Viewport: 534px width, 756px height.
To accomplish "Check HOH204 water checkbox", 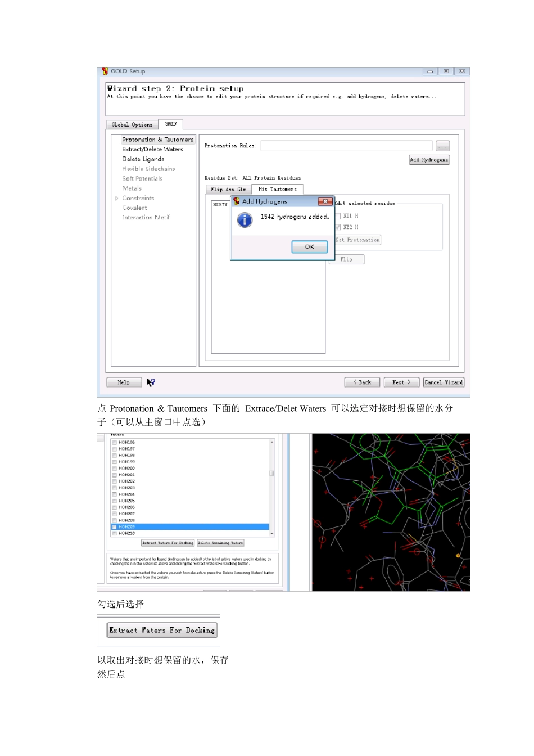I will (x=114, y=494).
